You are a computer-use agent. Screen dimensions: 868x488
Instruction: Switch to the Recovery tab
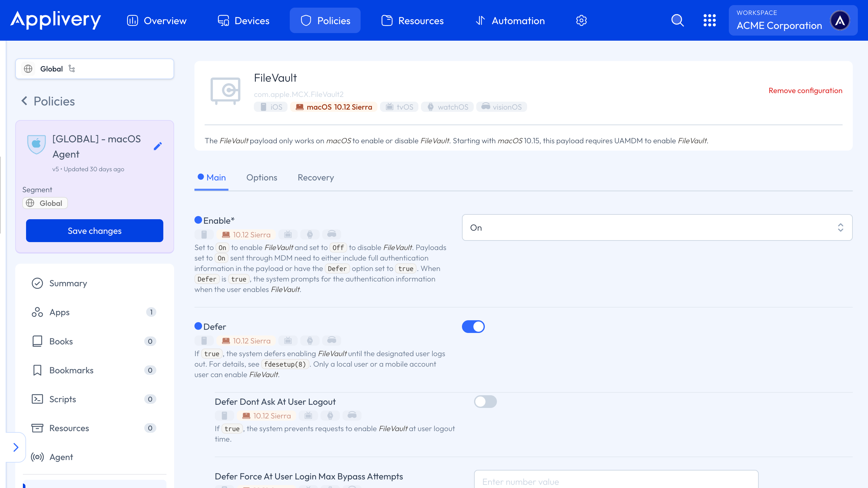(x=316, y=178)
